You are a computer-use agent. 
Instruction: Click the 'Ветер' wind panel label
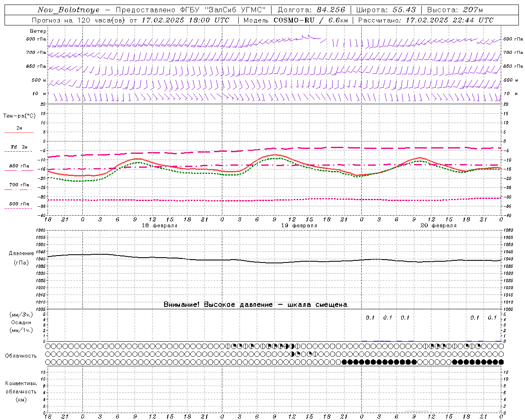coord(38,31)
